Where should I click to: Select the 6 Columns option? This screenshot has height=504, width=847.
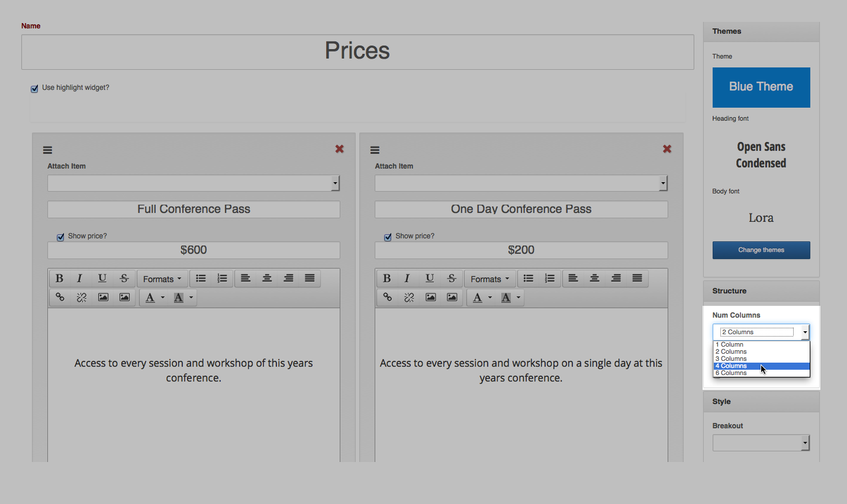(x=761, y=373)
